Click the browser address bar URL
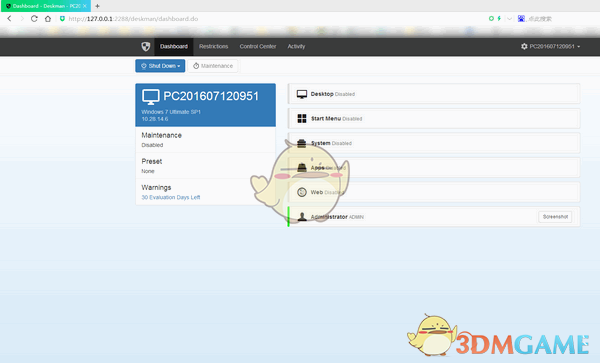600x363 pixels. (133, 19)
